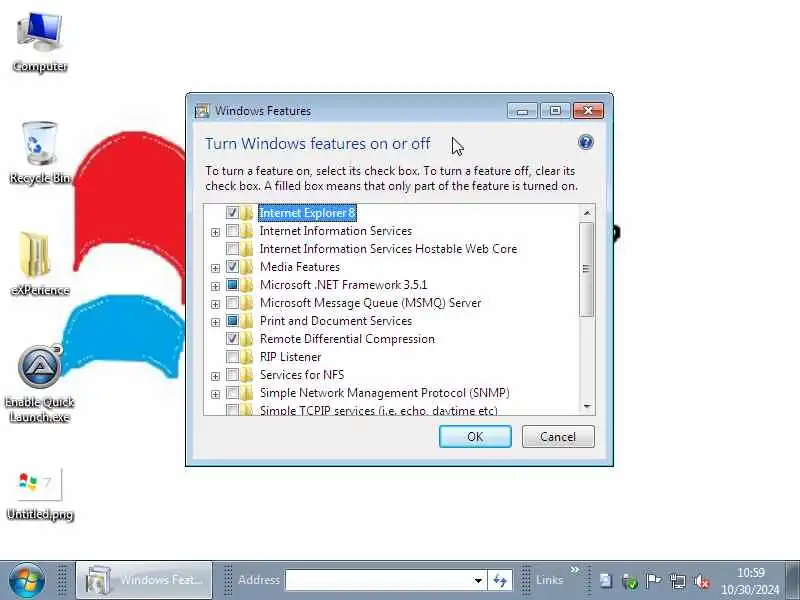Screen dimensions: 800x600
Task: Check the Internet Information Services checkbox
Action: point(232,231)
